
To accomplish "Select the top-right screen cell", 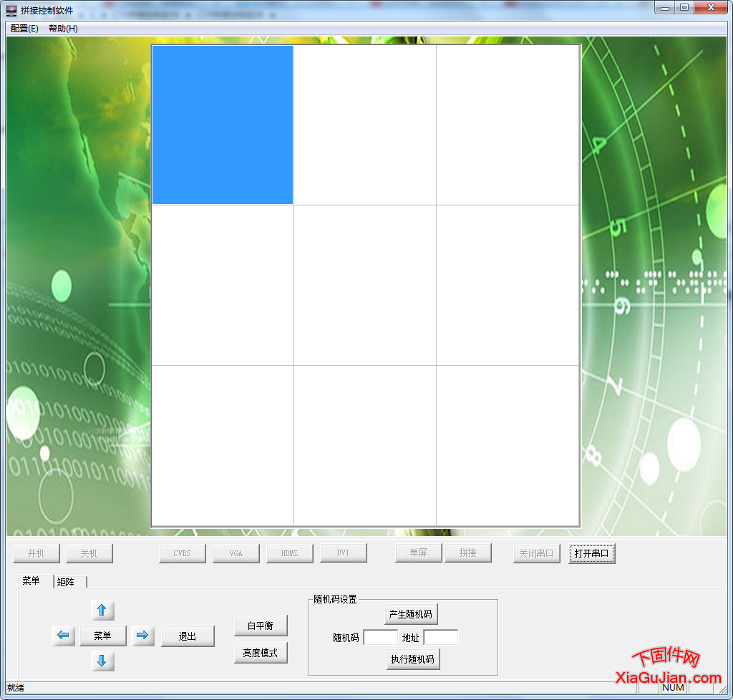I will pyautogui.click(x=508, y=125).
